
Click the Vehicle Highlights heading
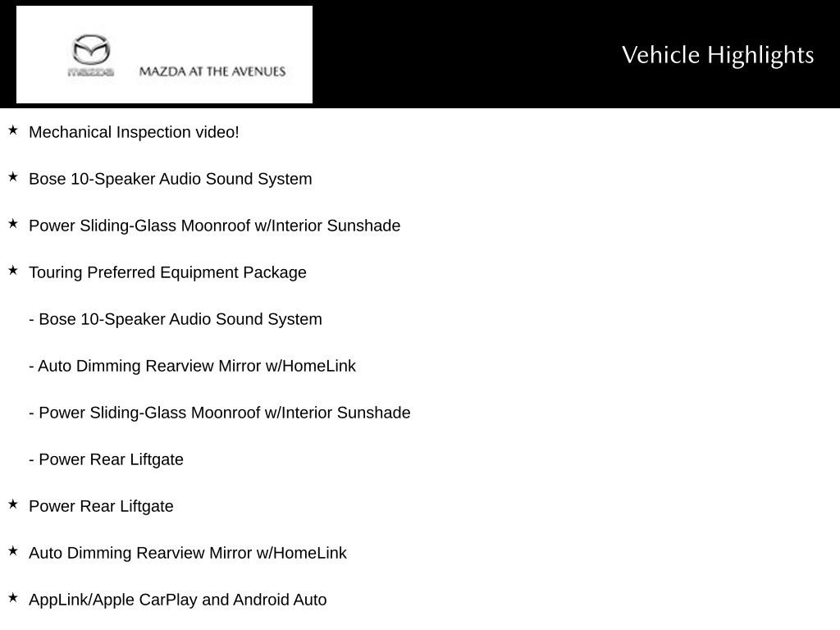[x=717, y=55]
